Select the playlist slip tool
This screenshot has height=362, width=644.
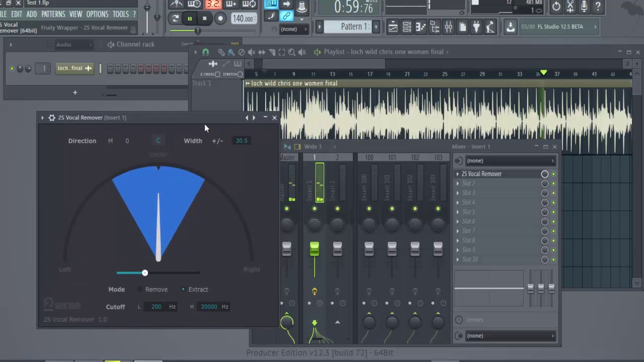click(262, 52)
